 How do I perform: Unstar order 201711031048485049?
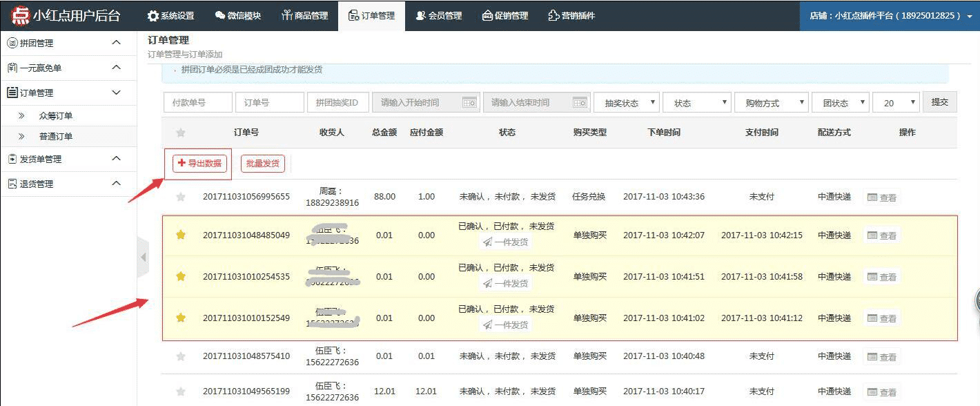click(x=181, y=235)
